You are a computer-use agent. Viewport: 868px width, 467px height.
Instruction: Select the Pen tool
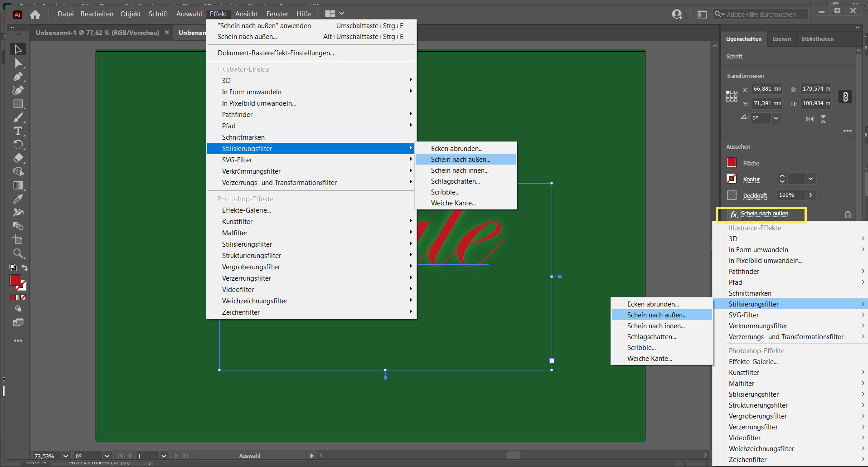click(18, 77)
